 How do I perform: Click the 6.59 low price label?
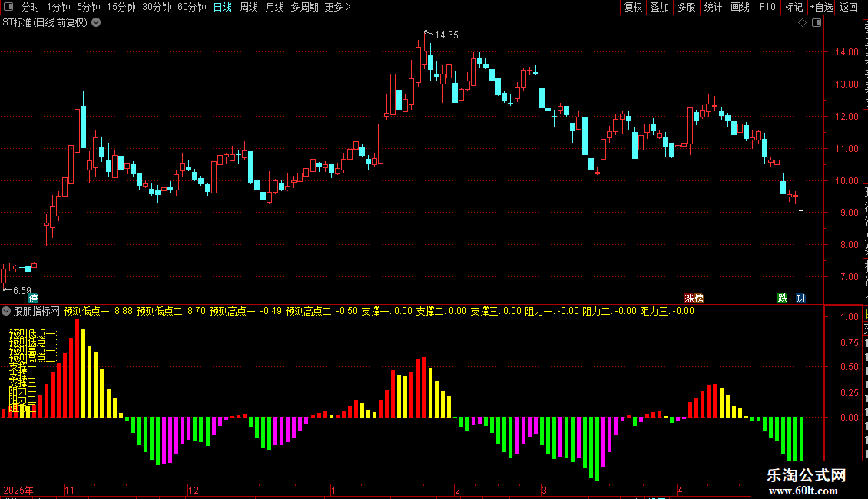(22, 290)
